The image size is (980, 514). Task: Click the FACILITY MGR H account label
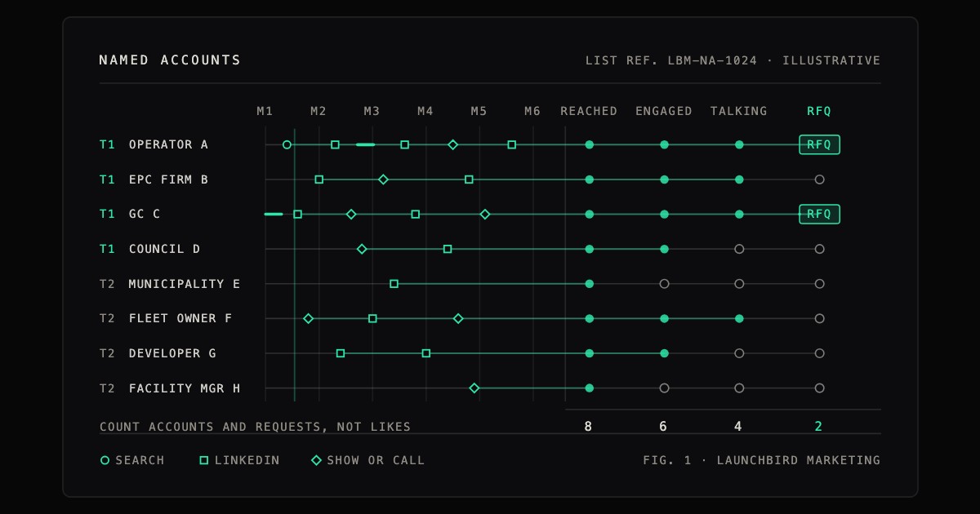pyautogui.click(x=185, y=388)
